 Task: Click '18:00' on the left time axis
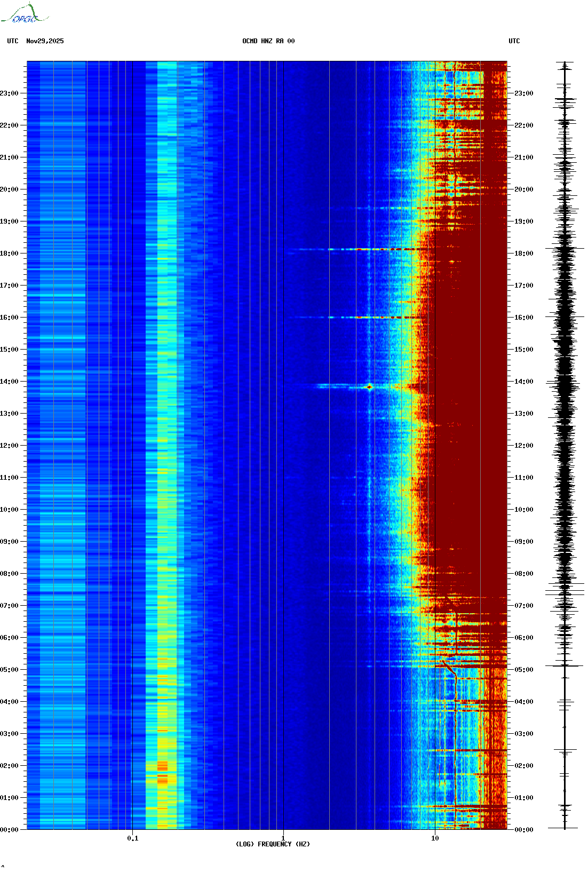point(9,253)
